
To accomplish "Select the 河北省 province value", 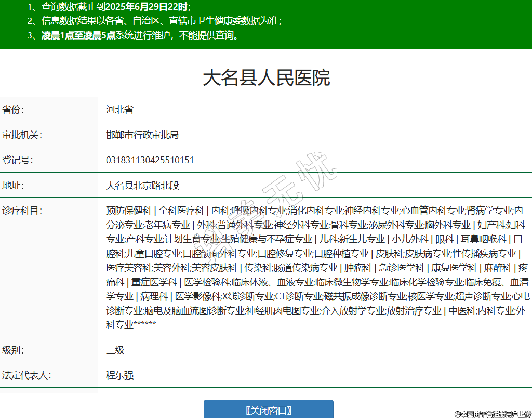I will tap(119, 110).
